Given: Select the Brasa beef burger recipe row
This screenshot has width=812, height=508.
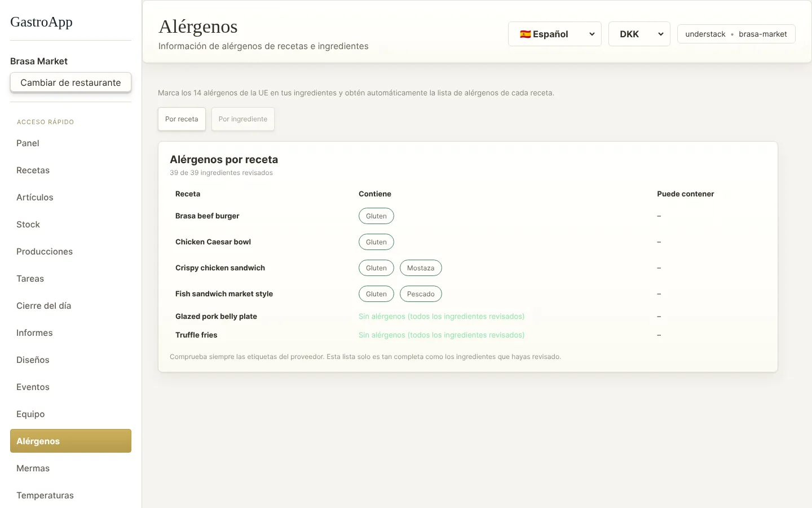Looking at the screenshot, I should 468,216.
